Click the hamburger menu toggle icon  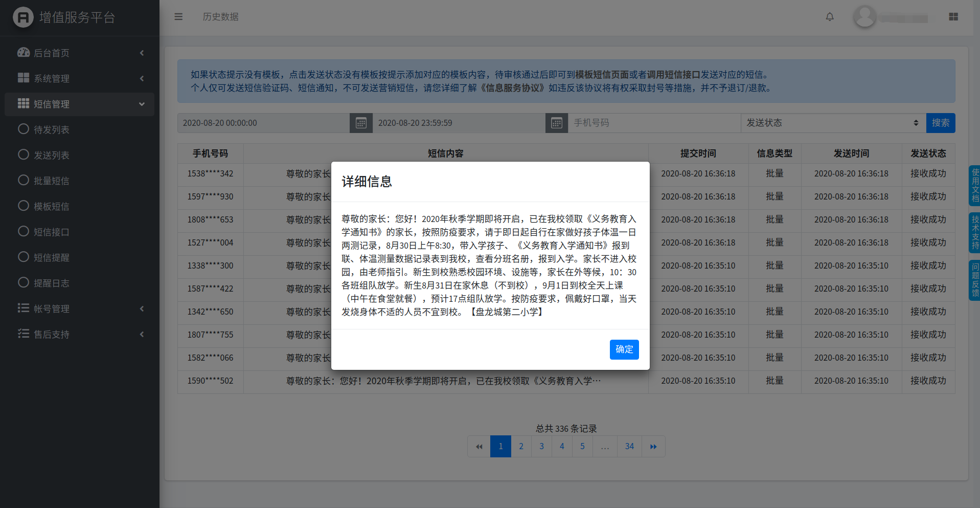coord(178,17)
